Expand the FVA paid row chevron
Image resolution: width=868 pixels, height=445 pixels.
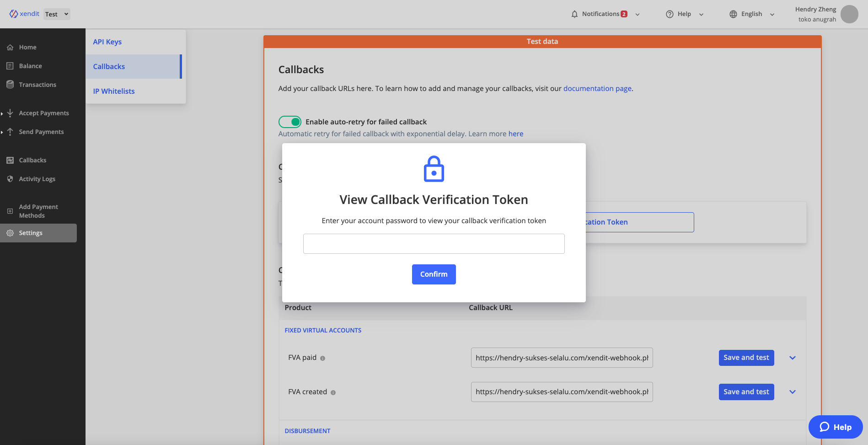click(793, 358)
